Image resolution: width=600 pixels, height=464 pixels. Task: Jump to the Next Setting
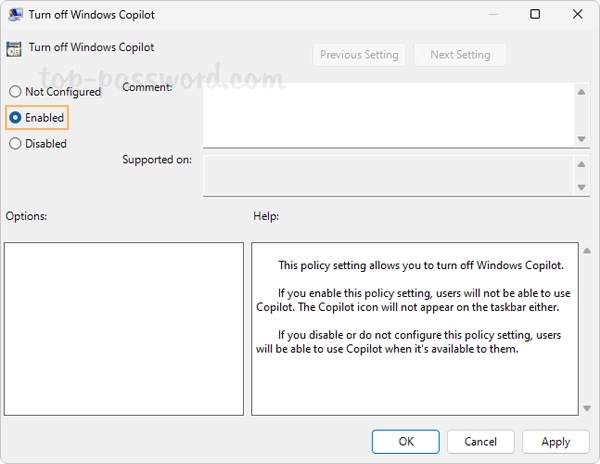point(460,55)
